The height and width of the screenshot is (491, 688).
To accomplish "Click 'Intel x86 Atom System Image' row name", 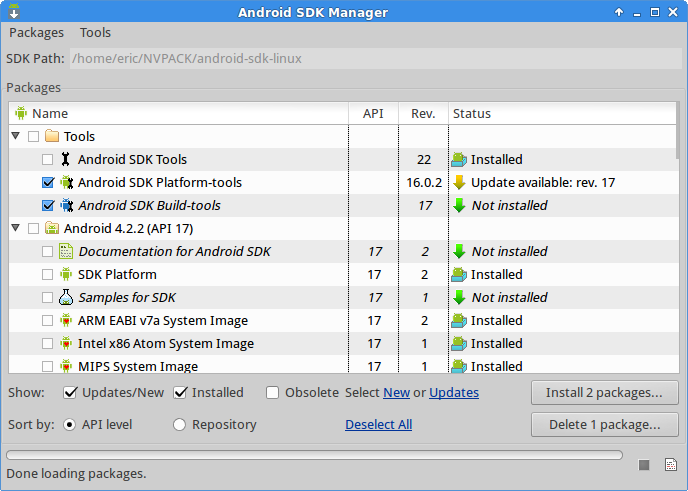I will 166,343.
